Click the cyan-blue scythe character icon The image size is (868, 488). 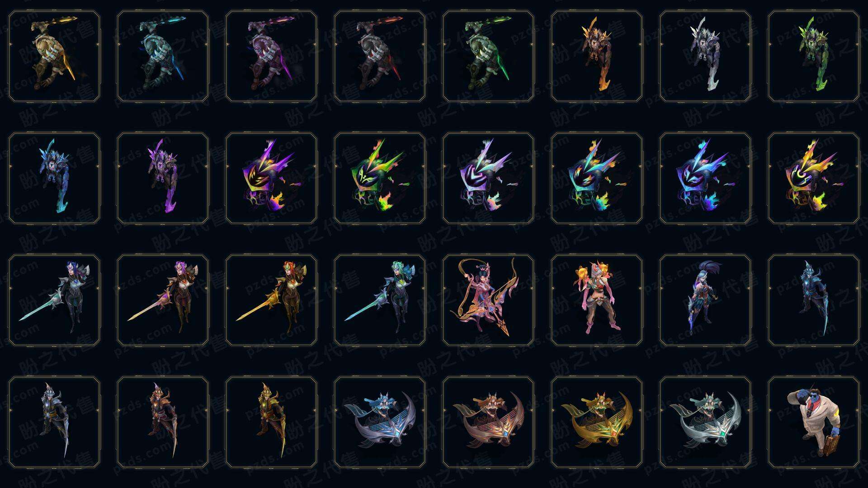pos(54,178)
